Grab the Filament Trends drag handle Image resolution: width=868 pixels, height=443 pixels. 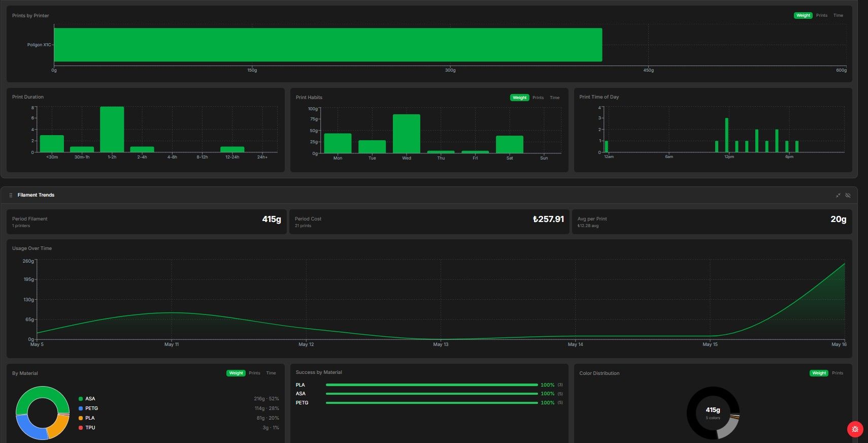point(11,195)
